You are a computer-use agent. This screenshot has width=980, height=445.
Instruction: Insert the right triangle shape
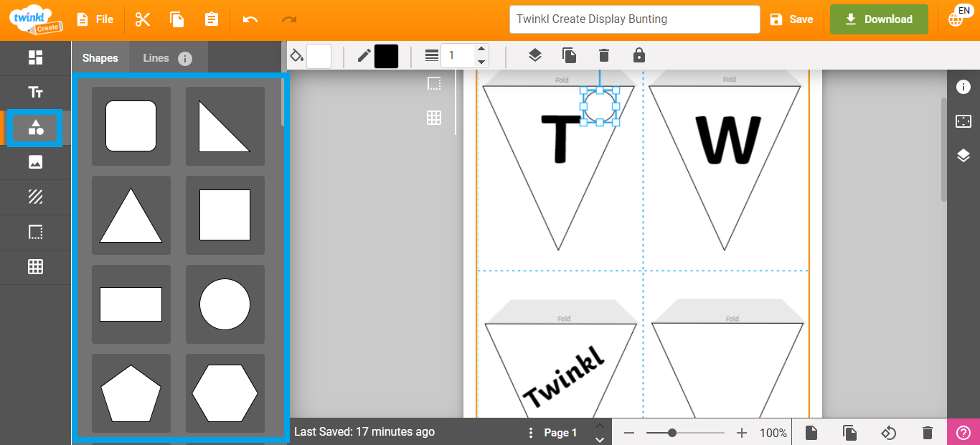click(225, 126)
